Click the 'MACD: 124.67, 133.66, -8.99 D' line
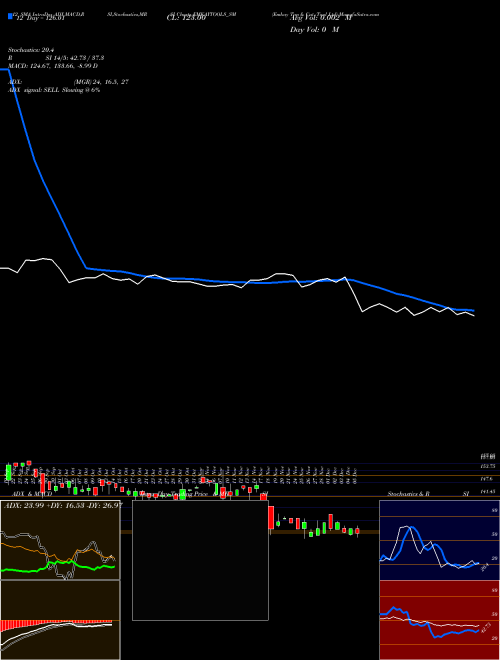 click(53, 66)
